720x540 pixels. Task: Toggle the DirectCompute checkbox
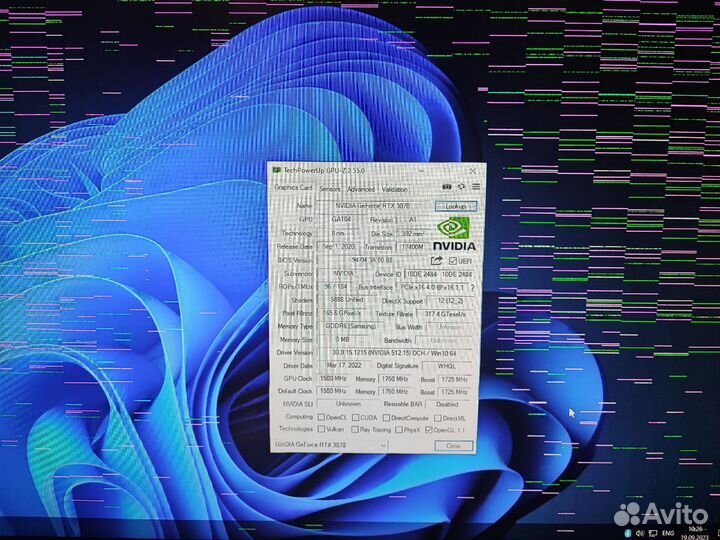pos(386,418)
